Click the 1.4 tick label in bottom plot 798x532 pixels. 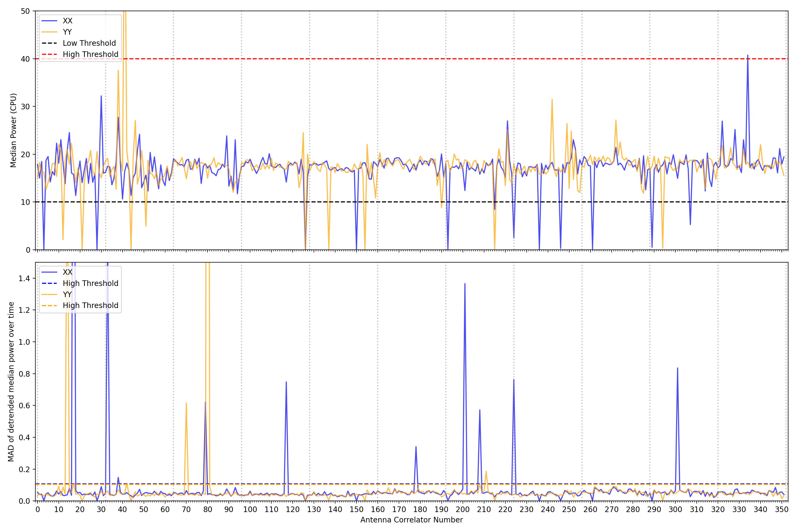[24, 279]
